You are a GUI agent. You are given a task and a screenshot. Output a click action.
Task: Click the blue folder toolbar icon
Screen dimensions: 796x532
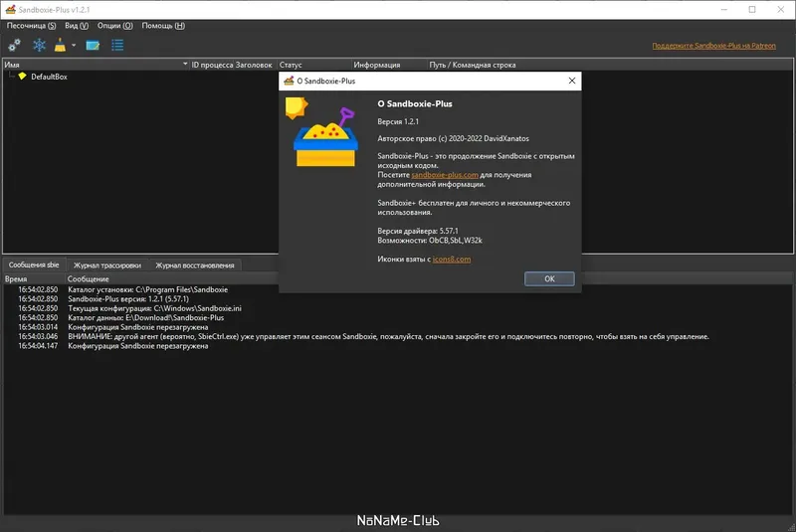[93, 46]
